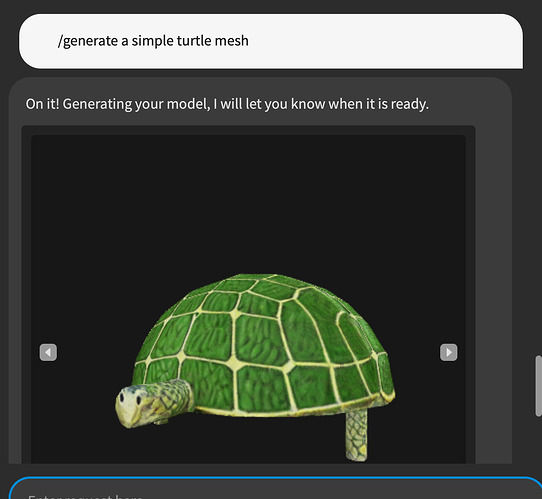The image size is (542, 499).
Task: Focus the 'Enter request here' input box
Action: tap(275, 489)
